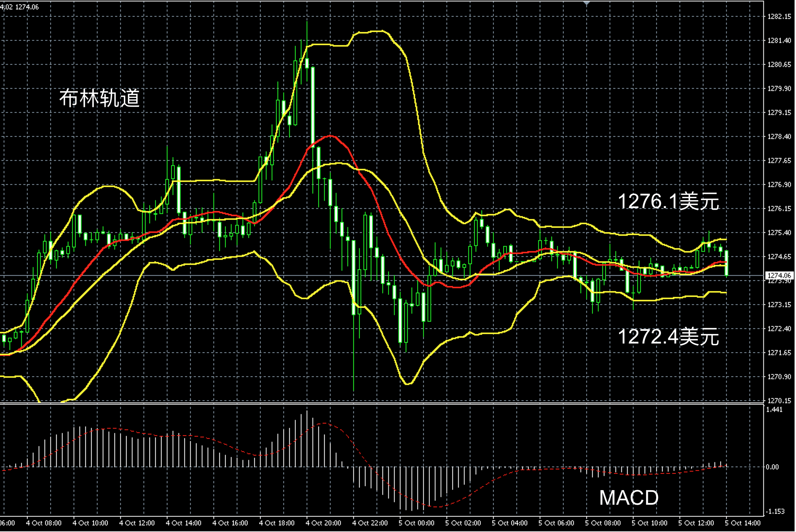Screen dimensions: 796x532
Task: Select the 1272.4美元 support label
Action: [669, 337]
